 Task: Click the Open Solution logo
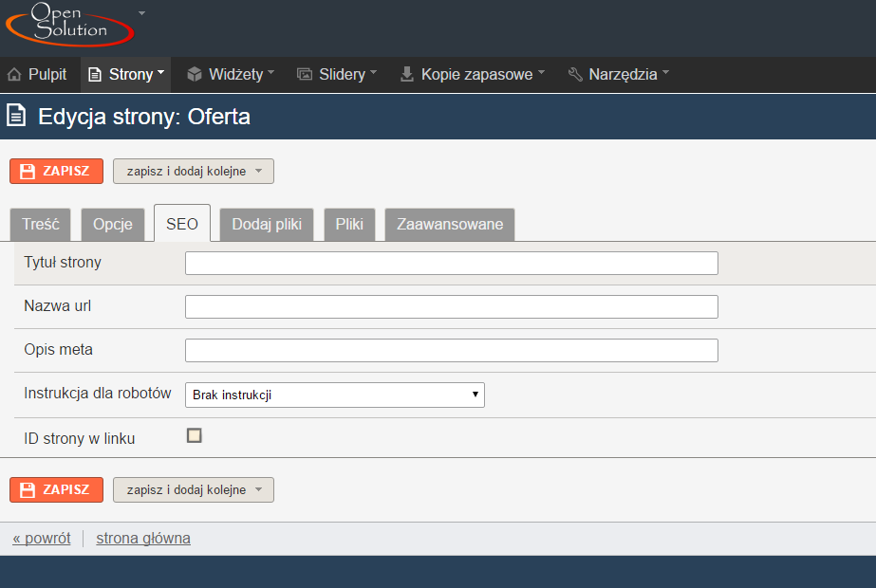click(70, 24)
